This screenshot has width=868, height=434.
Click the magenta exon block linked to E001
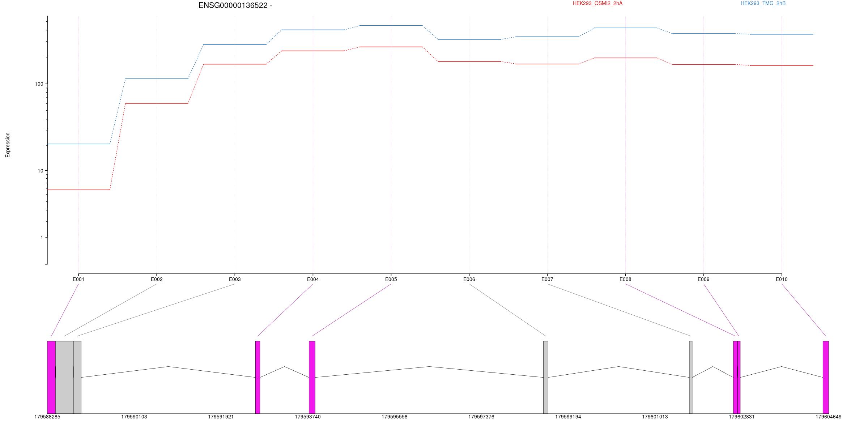point(51,377)
